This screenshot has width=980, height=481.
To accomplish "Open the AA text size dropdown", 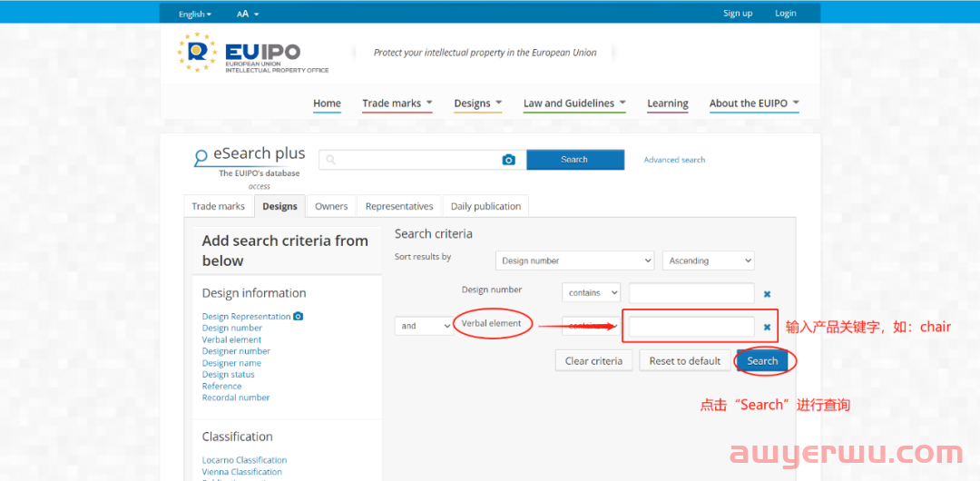I will 248,14.
